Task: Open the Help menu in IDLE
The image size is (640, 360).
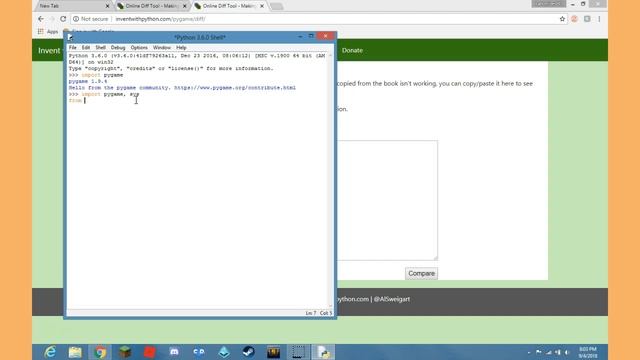Action: pyautogui.click(x=181, y=48)
